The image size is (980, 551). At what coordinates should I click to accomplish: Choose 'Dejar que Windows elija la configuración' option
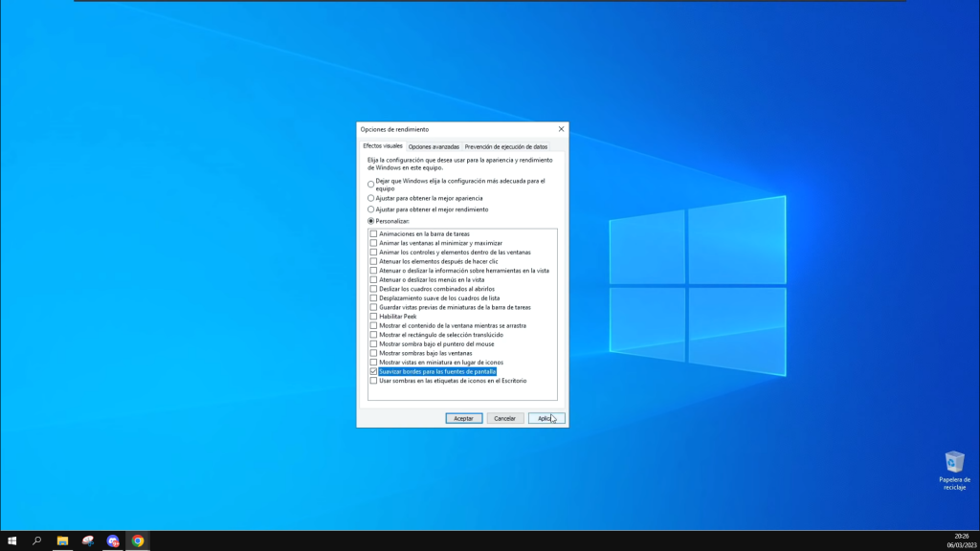[x=371, y=184]
